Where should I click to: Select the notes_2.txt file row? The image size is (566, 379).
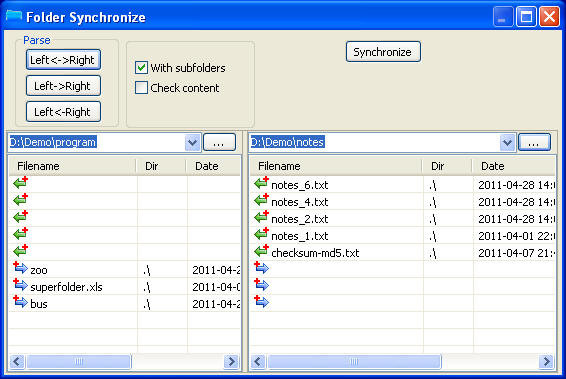[402, 219]
